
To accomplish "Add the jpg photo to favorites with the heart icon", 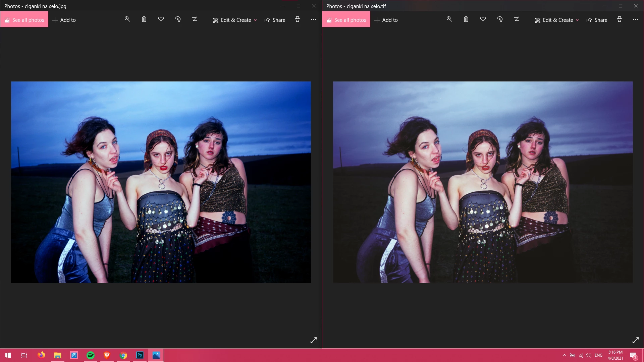I will click(x=161, y=19).
